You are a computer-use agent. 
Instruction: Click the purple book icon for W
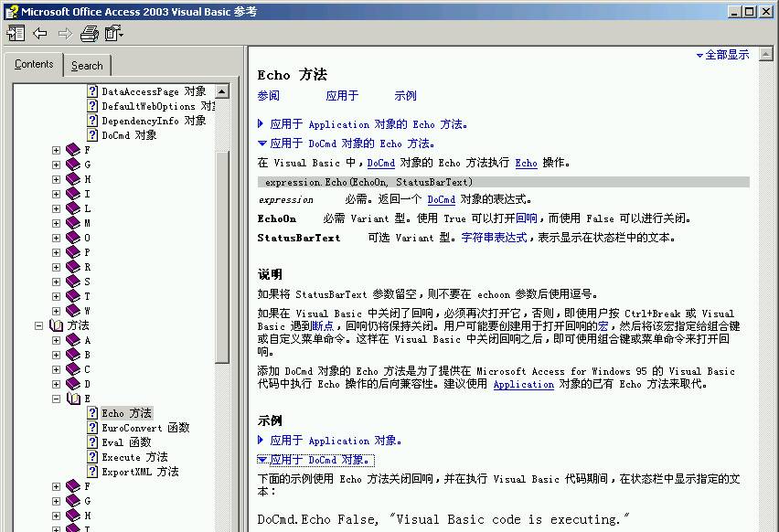point(73,311)
